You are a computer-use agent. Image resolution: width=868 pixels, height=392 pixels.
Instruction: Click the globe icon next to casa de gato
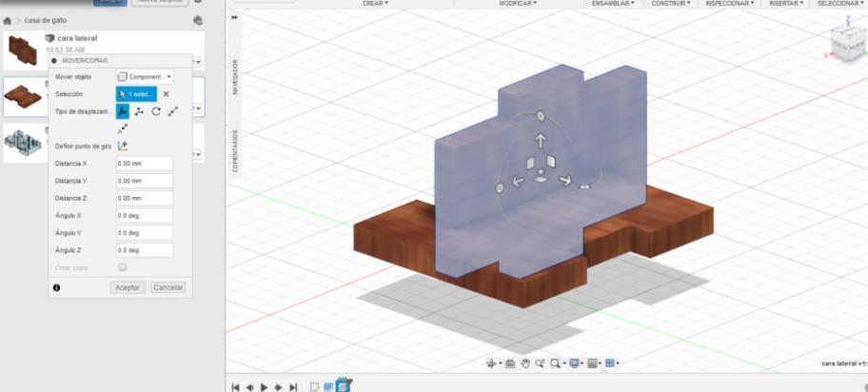pyautogui.click(x=198, y=21)
